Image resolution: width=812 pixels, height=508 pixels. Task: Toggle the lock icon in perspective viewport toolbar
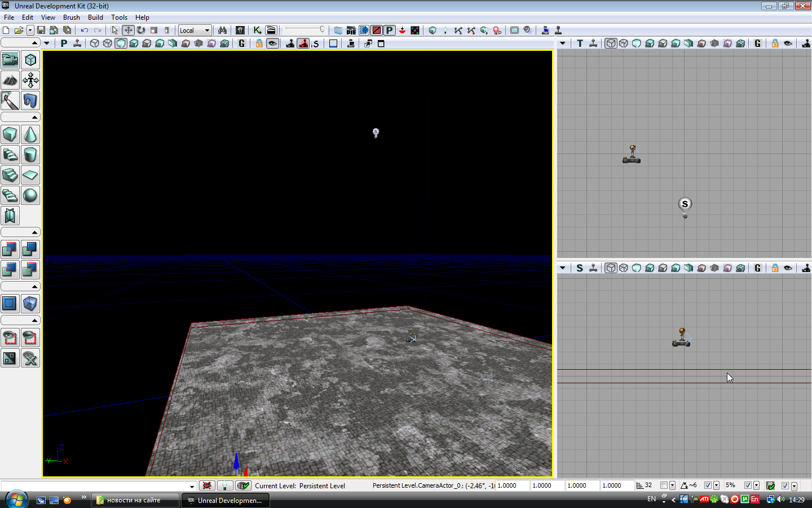[259, 43]
